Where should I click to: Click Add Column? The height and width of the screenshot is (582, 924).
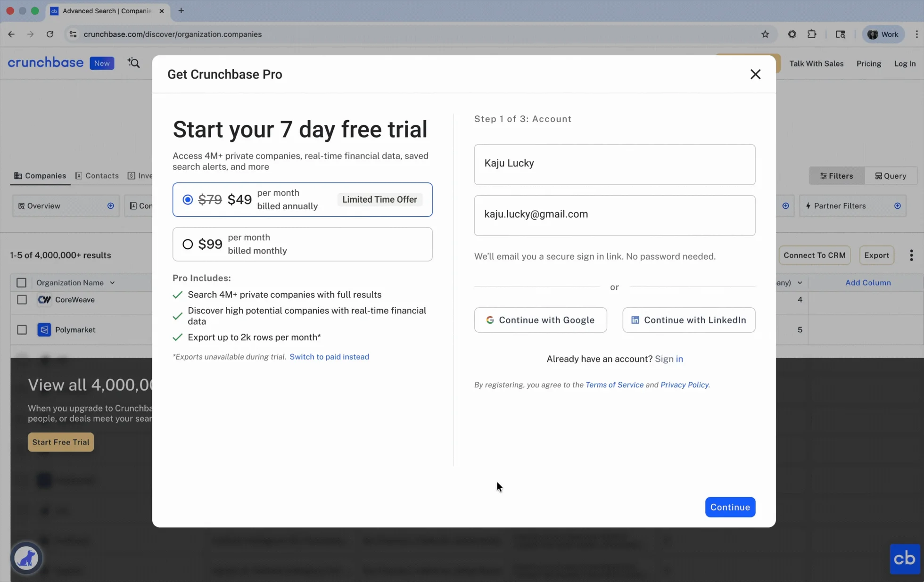click(867, 283)
